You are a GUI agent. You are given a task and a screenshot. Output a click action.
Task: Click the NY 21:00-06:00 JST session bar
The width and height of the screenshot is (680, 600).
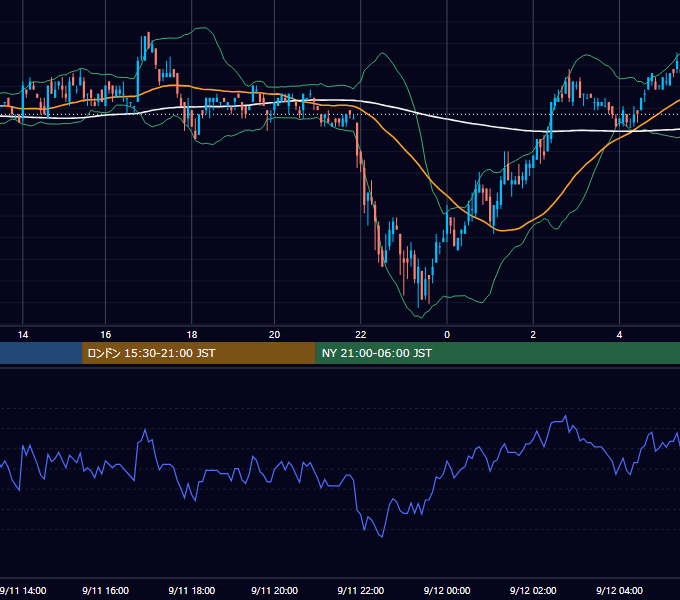point(497,353)
